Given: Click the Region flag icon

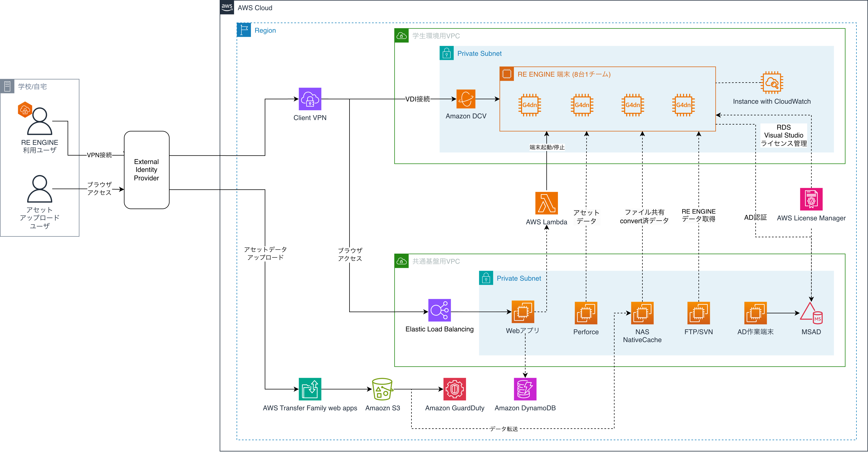Looking at the screenshot, I should coord(244,30).
